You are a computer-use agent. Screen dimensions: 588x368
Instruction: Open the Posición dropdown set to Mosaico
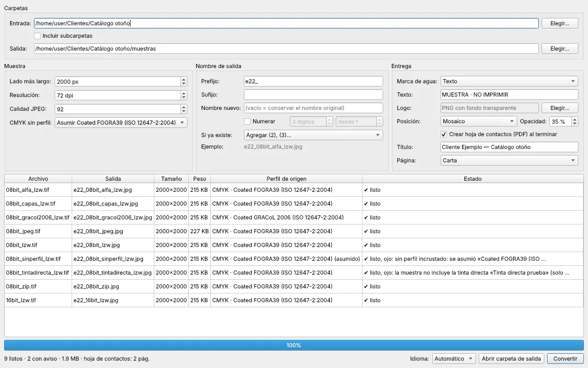(x=479, y=121)
